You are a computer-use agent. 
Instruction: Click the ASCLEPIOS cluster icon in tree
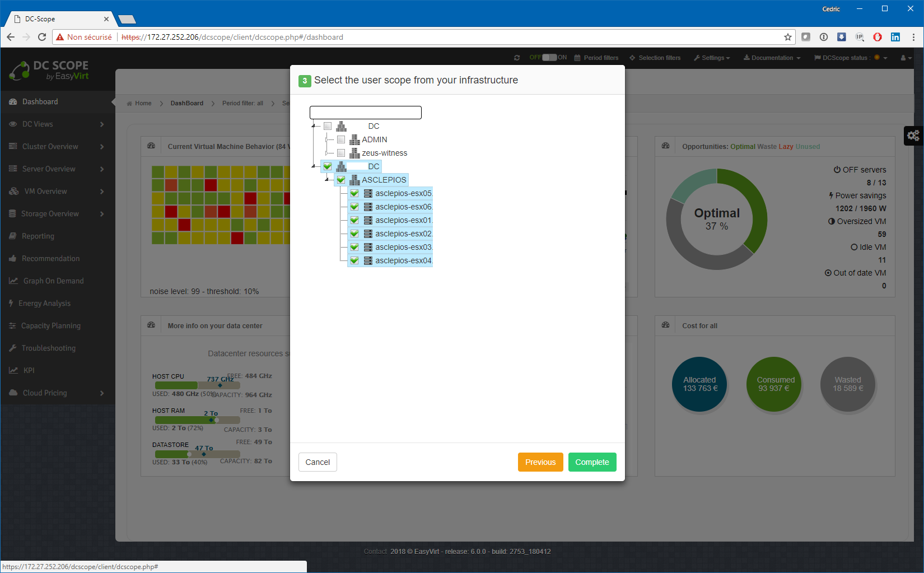coord(354,180)
